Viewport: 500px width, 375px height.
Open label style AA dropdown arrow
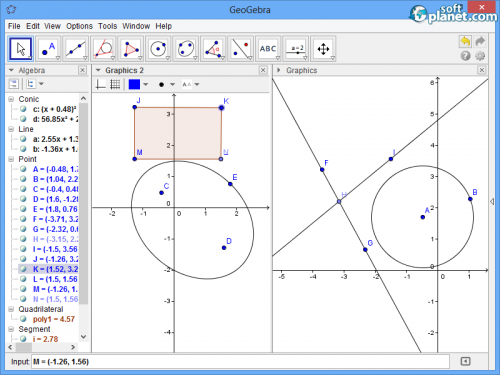pyautogui.click(x=197, y=84)
